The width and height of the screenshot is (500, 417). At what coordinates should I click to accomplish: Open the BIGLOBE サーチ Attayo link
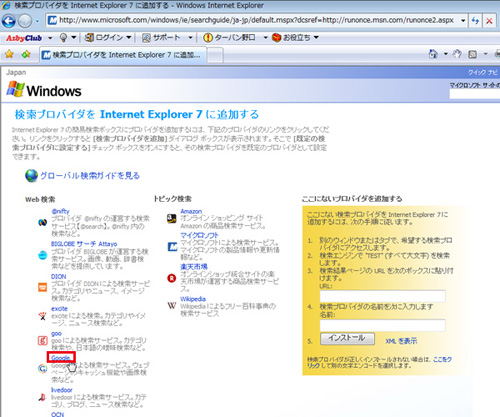(x=84, y=244)
